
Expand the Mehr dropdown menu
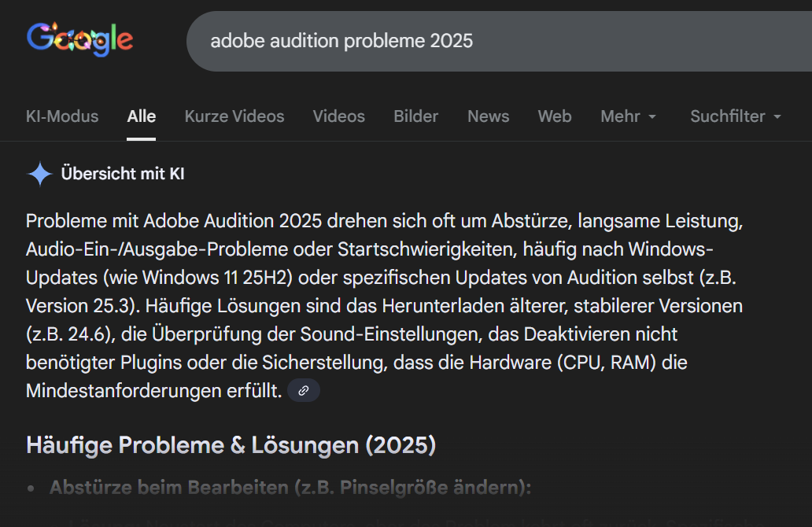(x=620, y=116)
